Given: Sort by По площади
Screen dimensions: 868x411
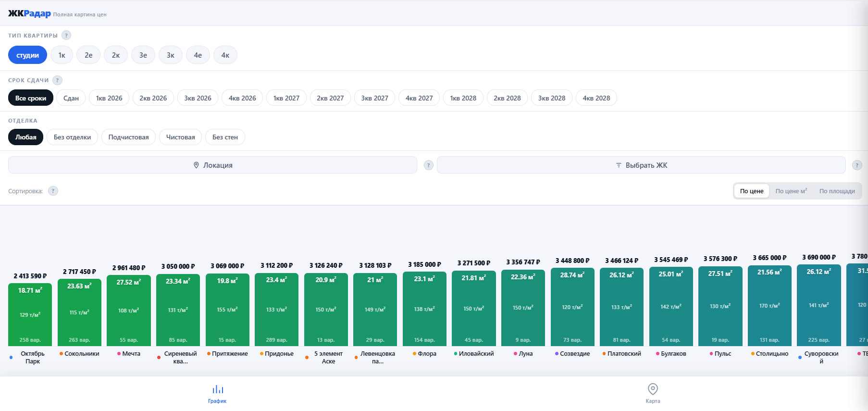Looking at the screenshot, I should coord(837,191).
